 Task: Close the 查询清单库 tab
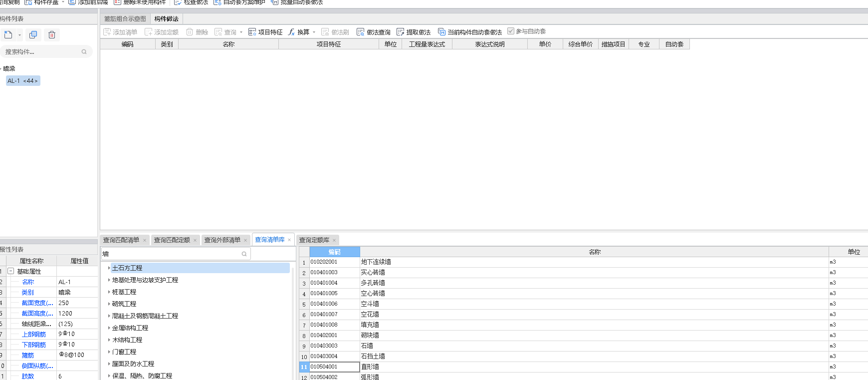click(289, 240)
